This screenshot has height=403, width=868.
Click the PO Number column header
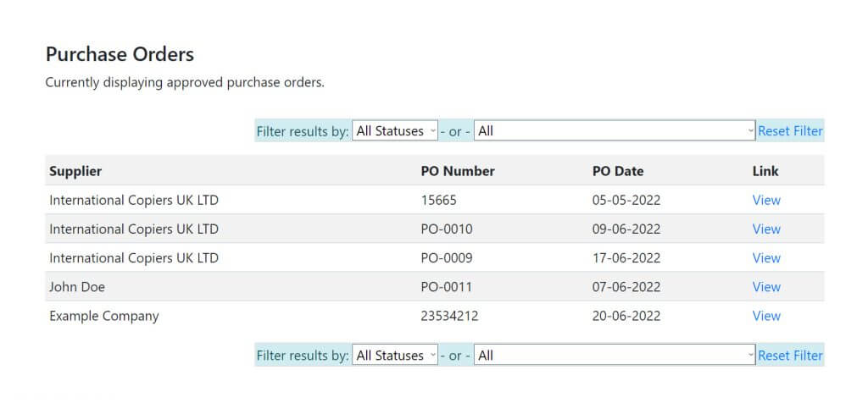pyautogui.click(x=458, y=171)
